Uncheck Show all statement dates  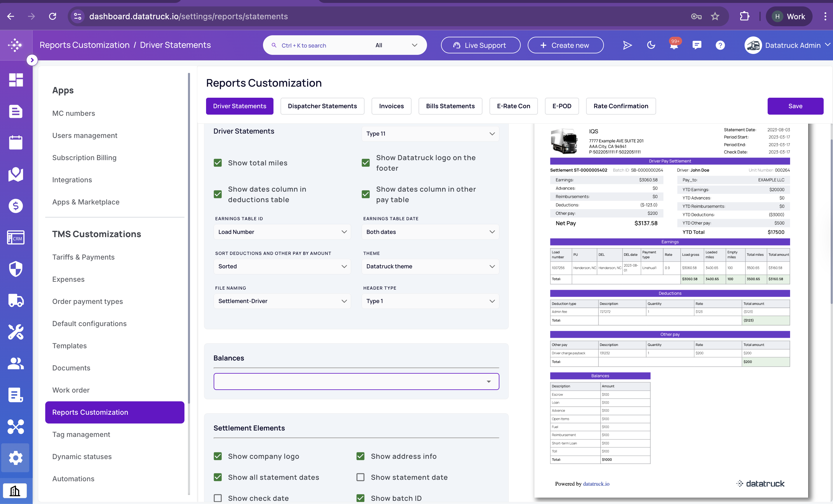click(218, 477)
